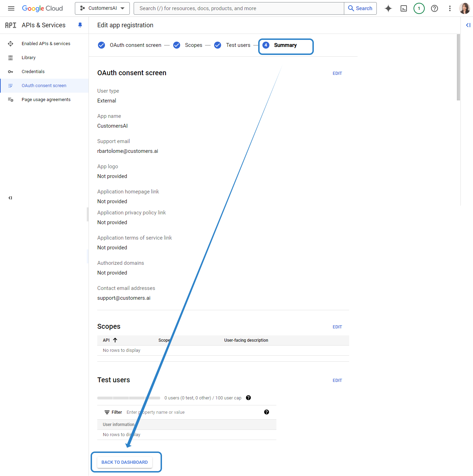Open the user account avatar
Viewport: 473px width, 476px height.
(465, 8)
